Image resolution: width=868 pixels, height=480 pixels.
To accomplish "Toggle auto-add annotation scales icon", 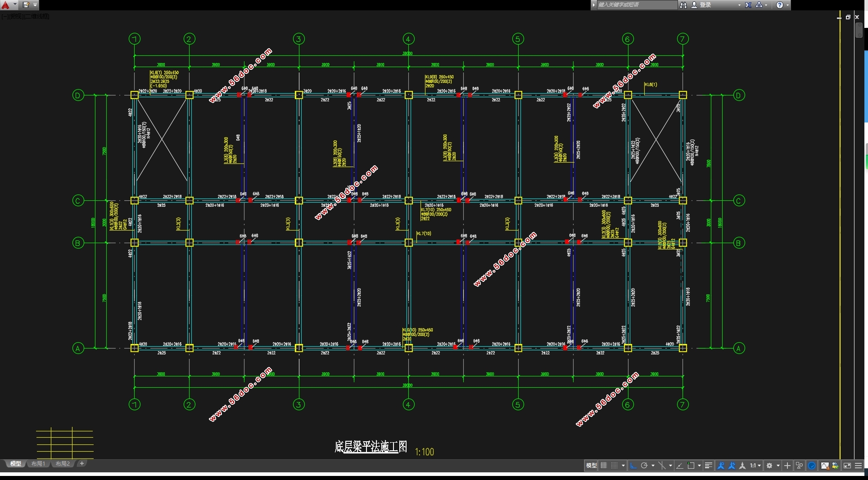I will [732, 466].
